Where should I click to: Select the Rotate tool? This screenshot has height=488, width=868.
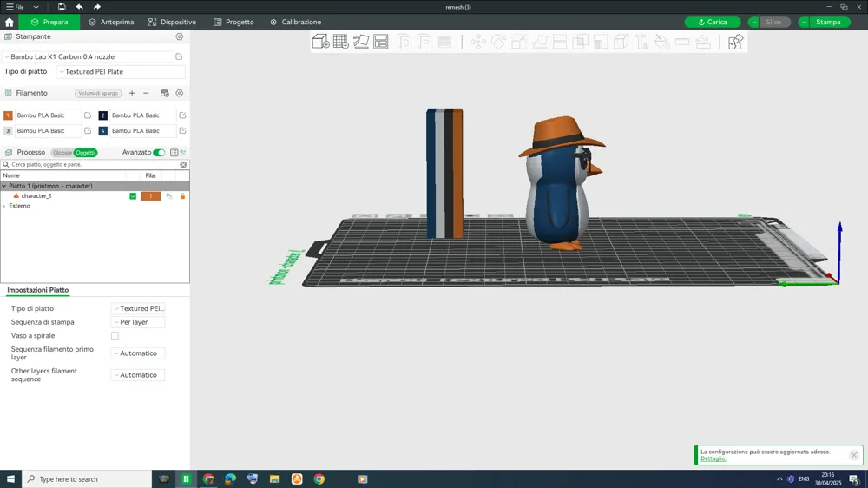(x=499, y=42)
